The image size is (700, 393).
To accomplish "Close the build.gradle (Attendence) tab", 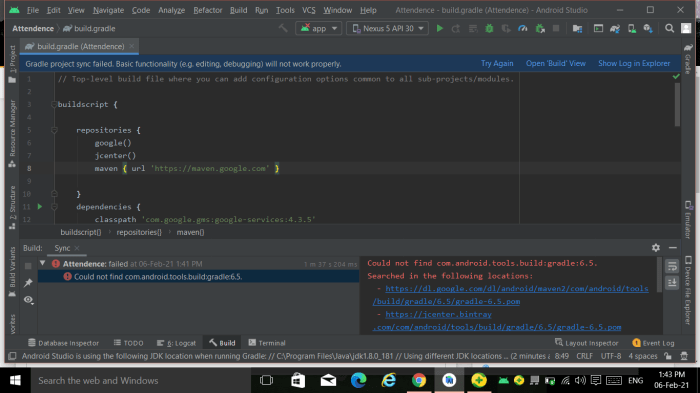I will 132,46.
